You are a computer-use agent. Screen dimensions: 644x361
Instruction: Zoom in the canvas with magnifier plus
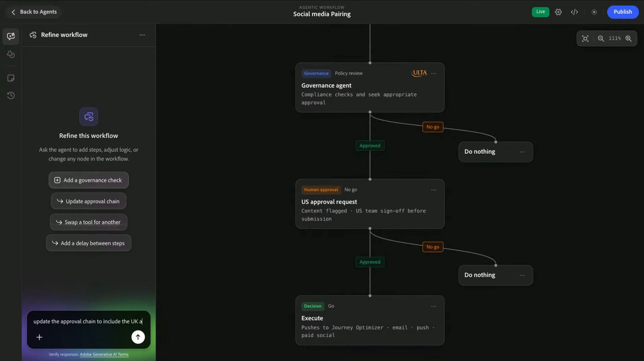[x=629, y=38]
